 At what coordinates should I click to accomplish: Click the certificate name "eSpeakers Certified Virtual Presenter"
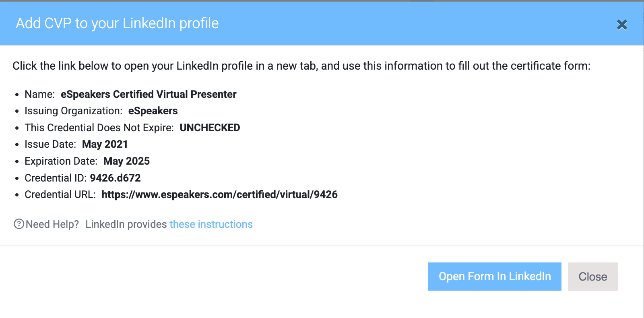pos(149,94)
